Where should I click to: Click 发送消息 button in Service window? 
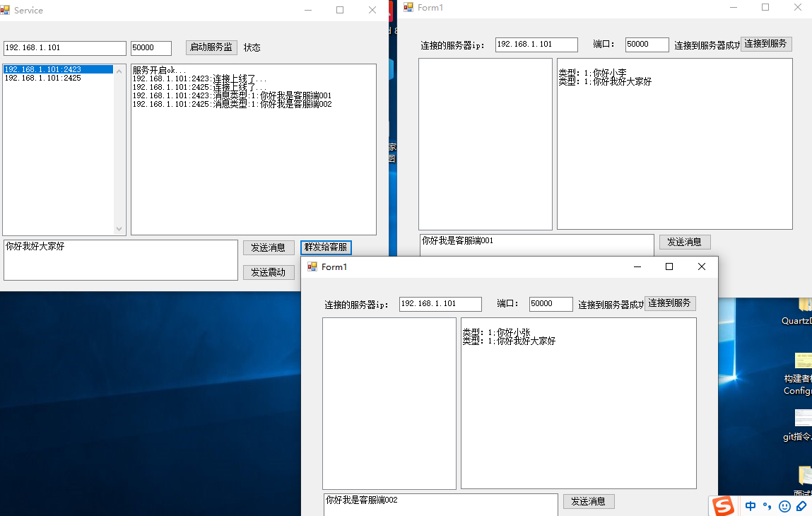pyautogui.click(x=269, y=247)
